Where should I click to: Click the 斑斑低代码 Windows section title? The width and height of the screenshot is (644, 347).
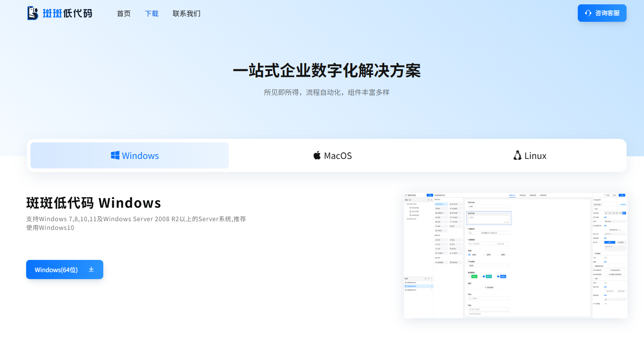(94, 203)
